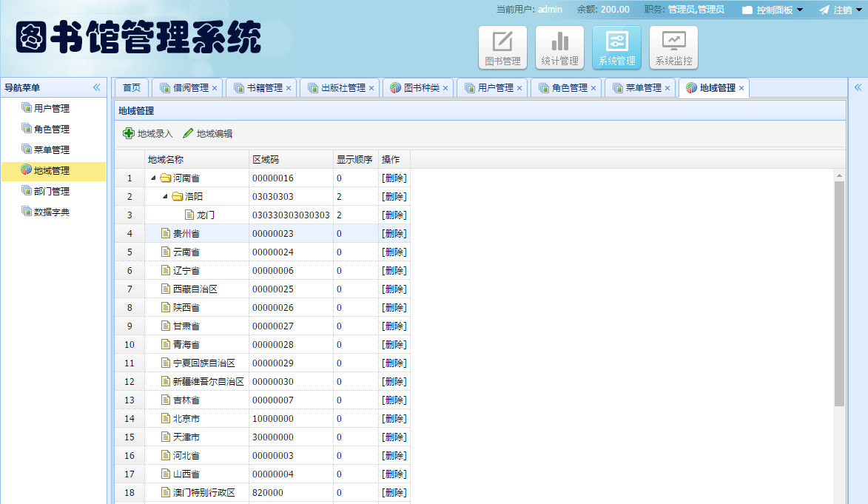Select the 系统管理 module icon

[x=616, y=47]
